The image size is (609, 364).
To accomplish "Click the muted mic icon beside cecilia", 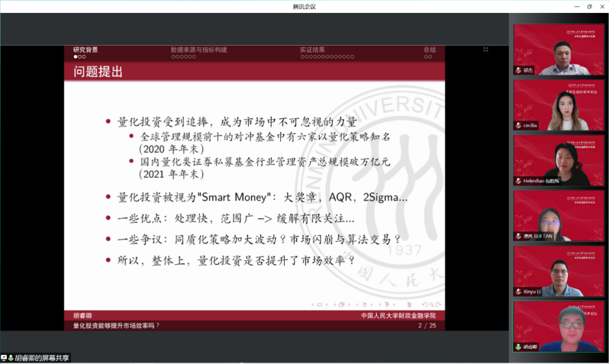I will [x=518, y=126].
